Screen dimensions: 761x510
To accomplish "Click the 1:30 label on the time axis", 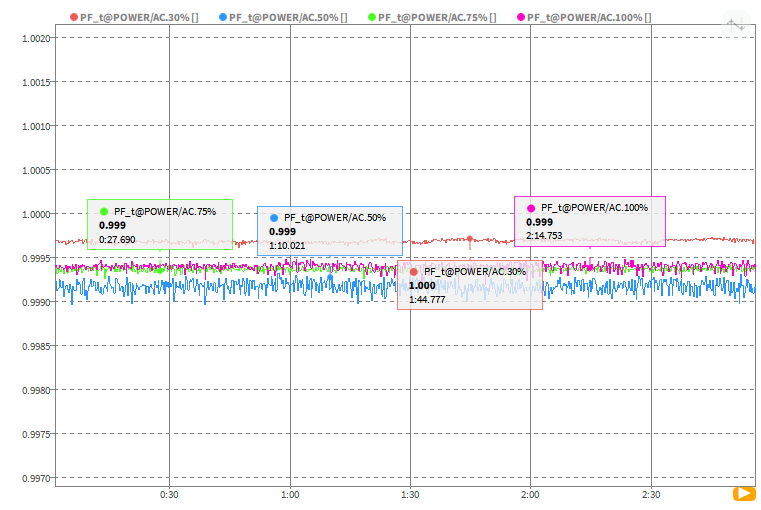I will pos(410,494).
